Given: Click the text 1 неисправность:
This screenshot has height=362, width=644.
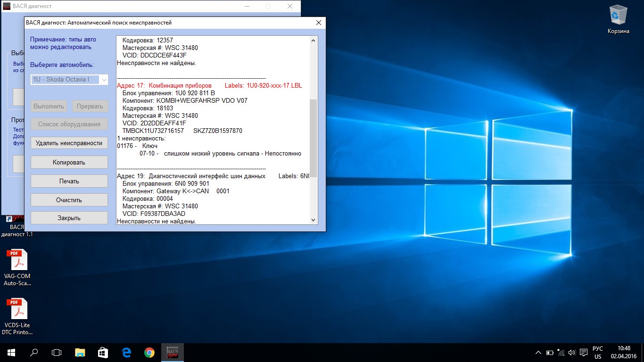Looking at the screenshot, I should coord(141,139).
